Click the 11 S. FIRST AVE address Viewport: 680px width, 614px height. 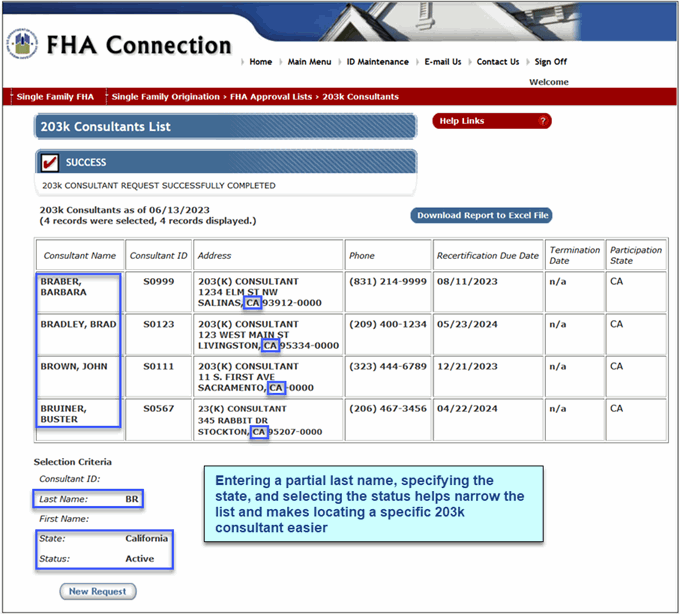pyautogui.click(x=236, y=377)
